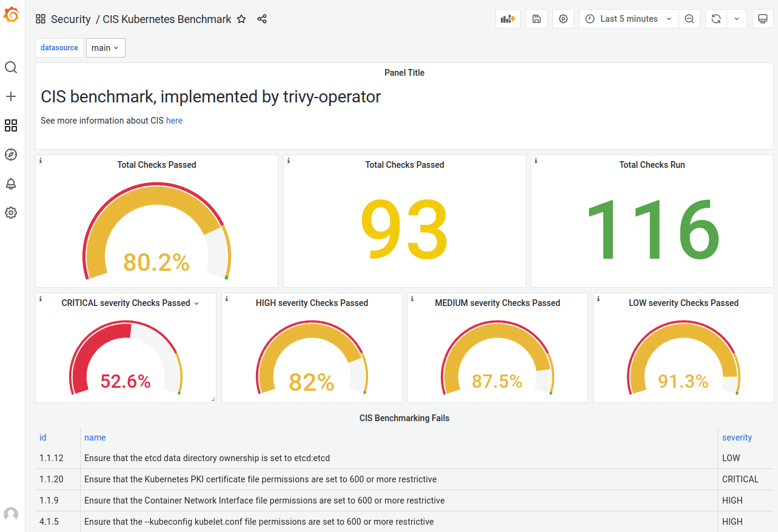Share the dashboard via share icon
Image resolution: width=778 pixels, height=532 pixels.
[x=262, y=19]
